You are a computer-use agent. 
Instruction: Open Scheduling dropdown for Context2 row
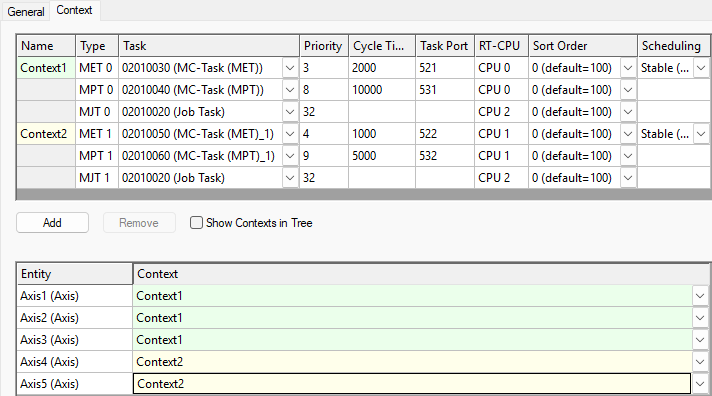coord(702,134)
